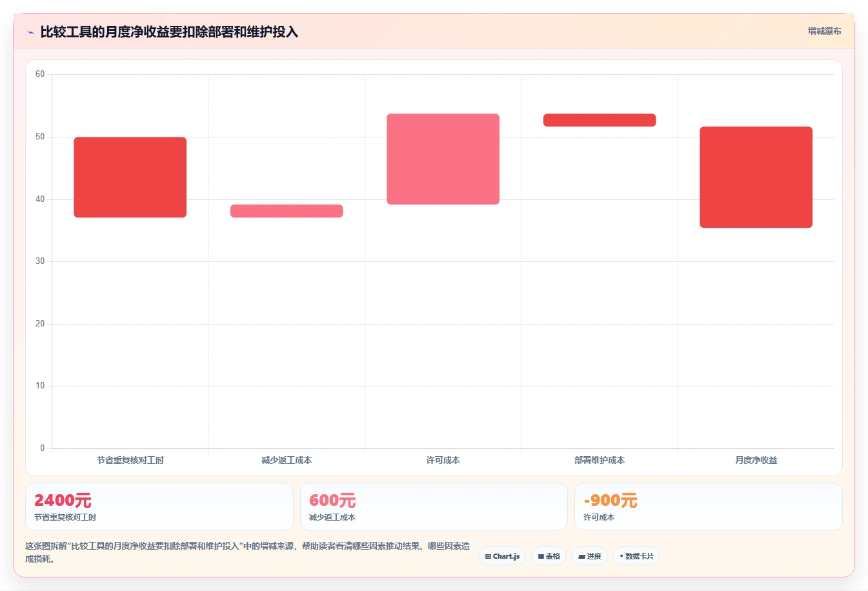Click the pink 许可成本 waterfall bar
868x591 pixels.
tap(443, 159)
